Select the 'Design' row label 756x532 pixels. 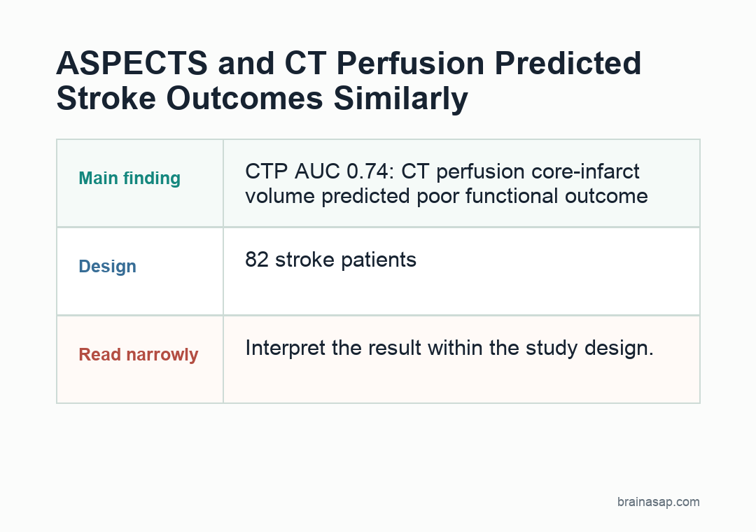[x=108, y=267]
